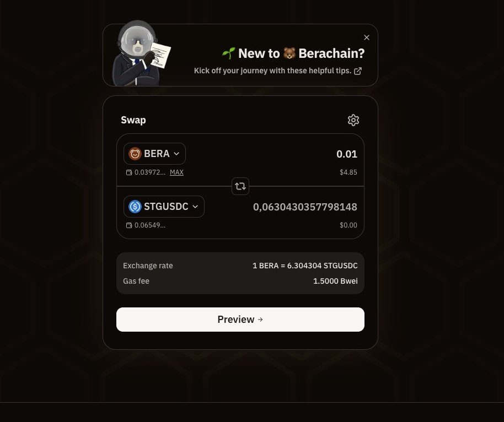Click the Gas fee value

coord(335,282)
